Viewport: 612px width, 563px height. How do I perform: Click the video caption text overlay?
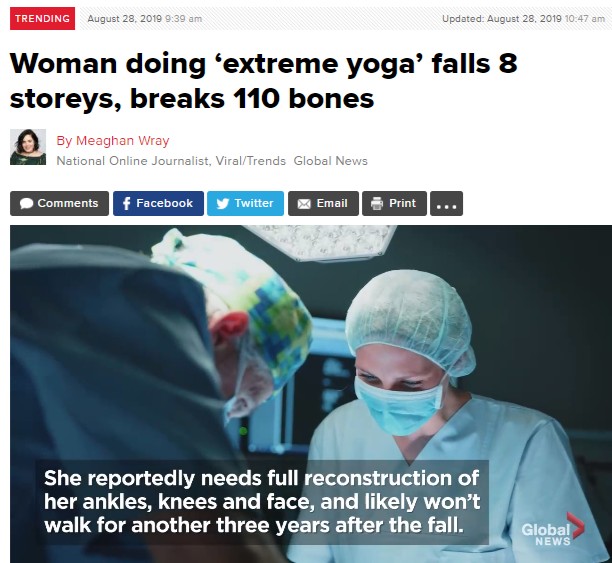tap(262, 502)
